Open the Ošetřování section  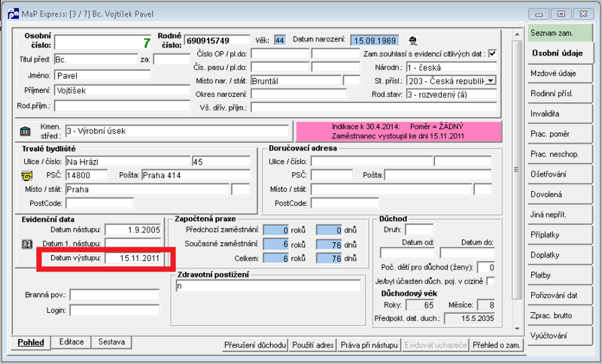click(560, 174)
